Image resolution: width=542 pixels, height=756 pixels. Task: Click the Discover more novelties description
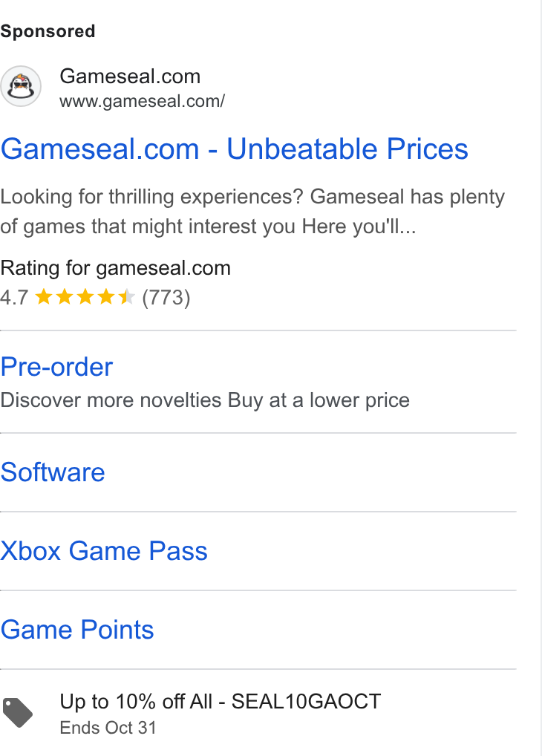205,400
